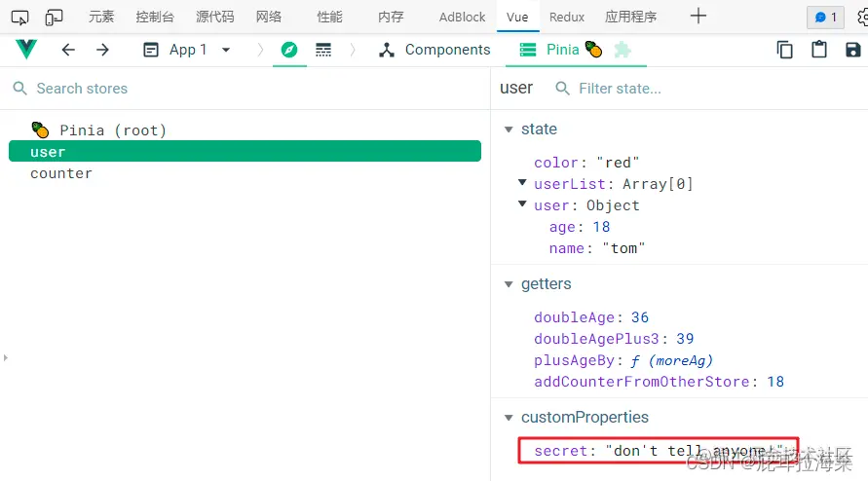868x481 pixels.
Task: Open the devtools settings gear
Action: (862, 18)
